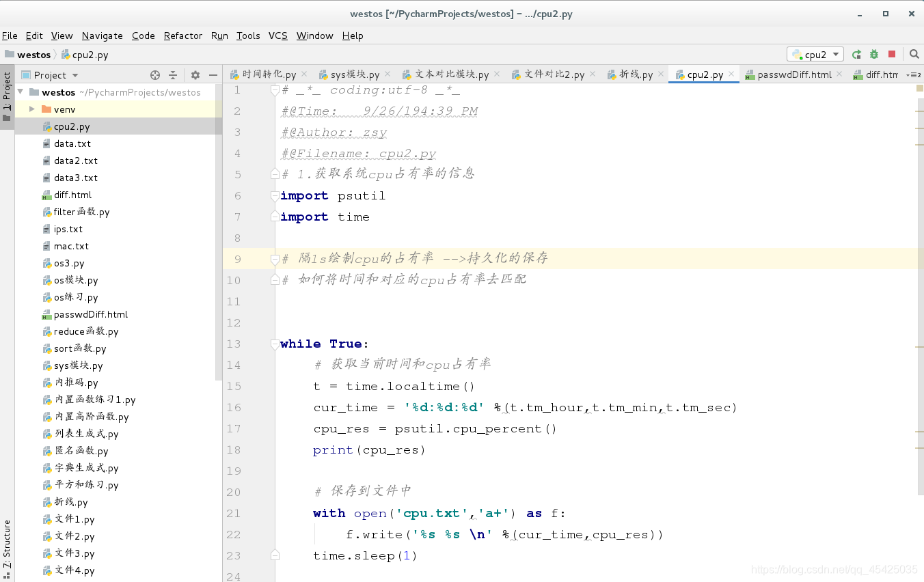Image resolution: width=924 pixels, height=582 pixels.
Task: Switch to the passwdDiff.html tab
Action: [794, 74]
